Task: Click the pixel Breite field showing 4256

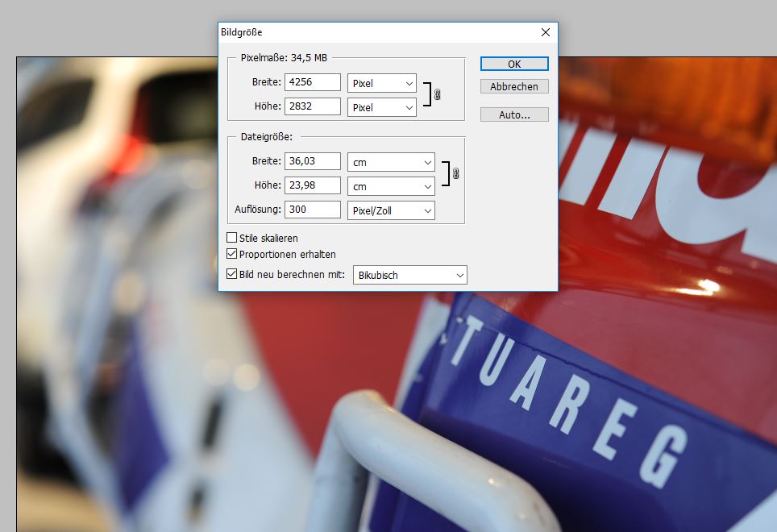Action: [x=312, y=82]
